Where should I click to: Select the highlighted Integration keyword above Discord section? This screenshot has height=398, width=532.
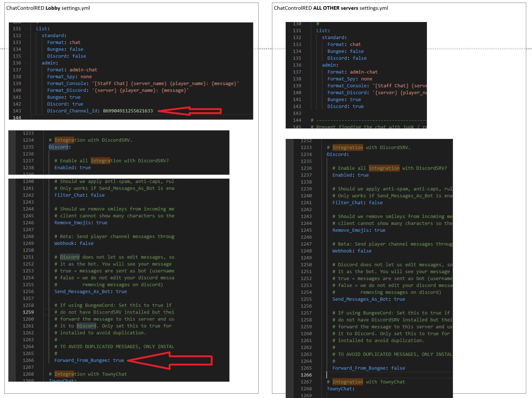coord(64,140)
